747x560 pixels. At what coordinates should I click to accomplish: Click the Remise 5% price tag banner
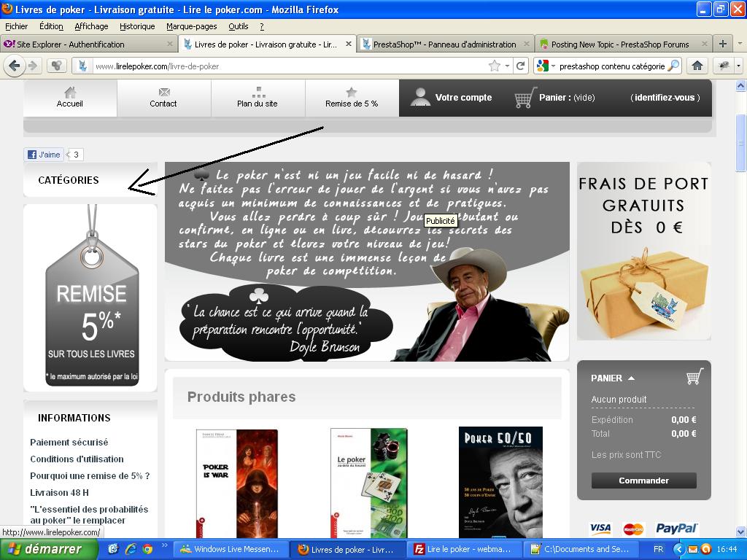click(90, 298)
